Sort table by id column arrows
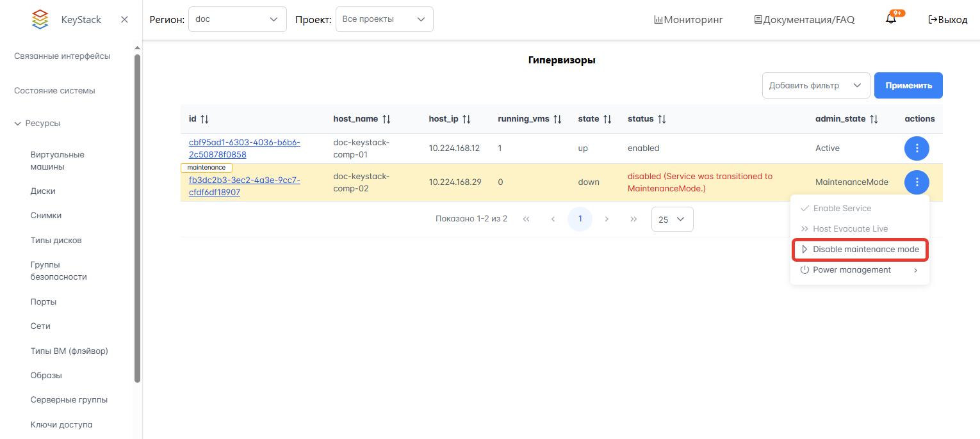 click(x=205, y=119)
